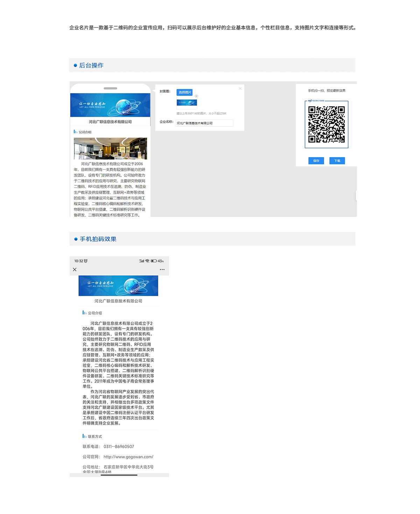Click the phone number 0311--86960507

[x=119, y=446]
